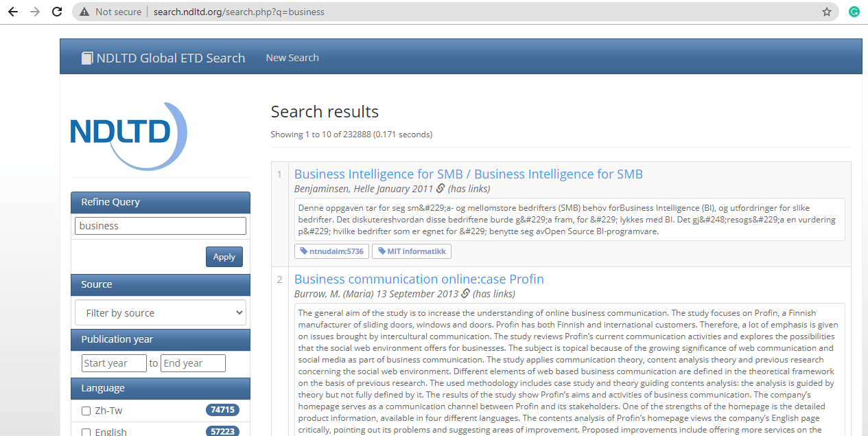Click the result number 1 label
This screenshot has width=868, height=436.
coord(279,174)
